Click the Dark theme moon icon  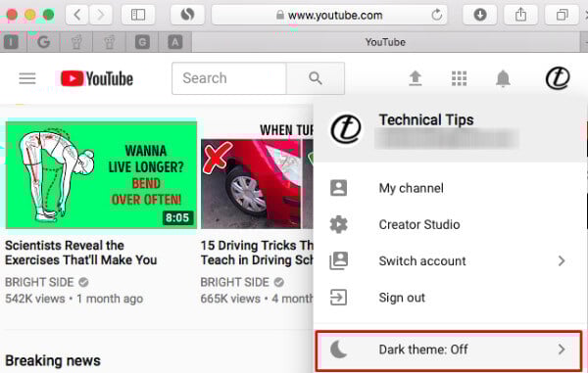click(x=339, y=350)
